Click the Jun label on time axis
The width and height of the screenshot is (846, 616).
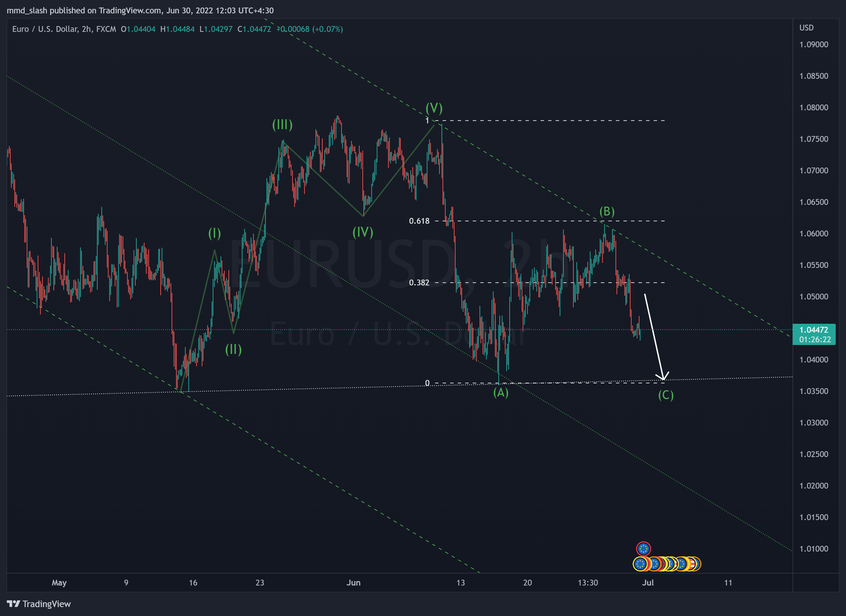click(353, 583)
